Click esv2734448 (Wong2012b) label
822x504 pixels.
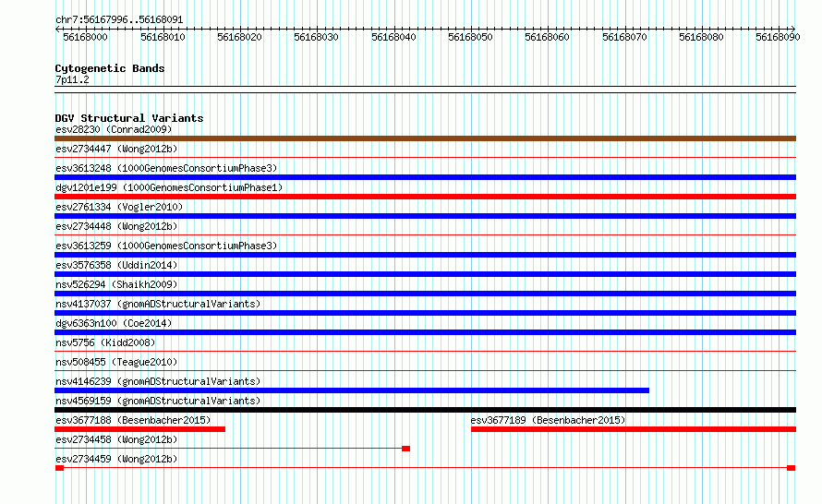(x=116, y=226)
